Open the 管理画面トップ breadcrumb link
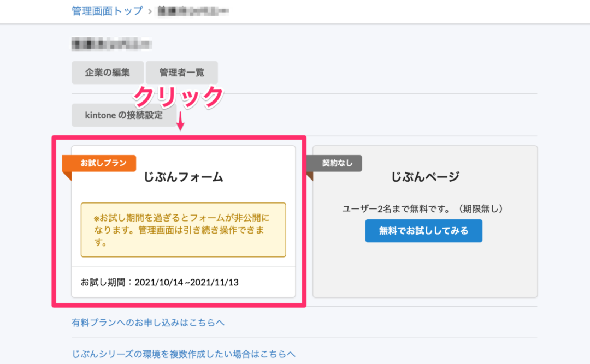The width and height of the screenshot is (590, 364). (107, 11)
